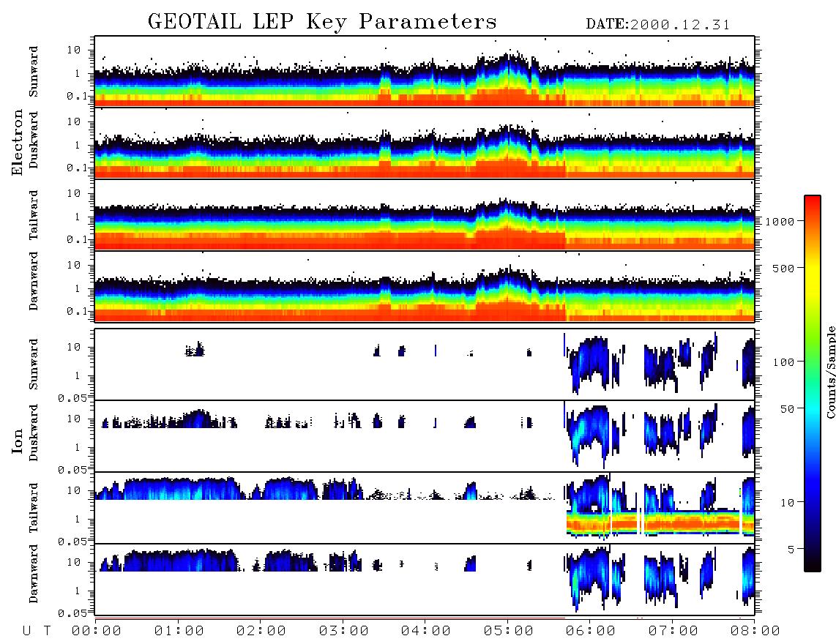Click the color bar tick label 5
The height and width of the screenshot is (644, 836).
tap(791, 550)
